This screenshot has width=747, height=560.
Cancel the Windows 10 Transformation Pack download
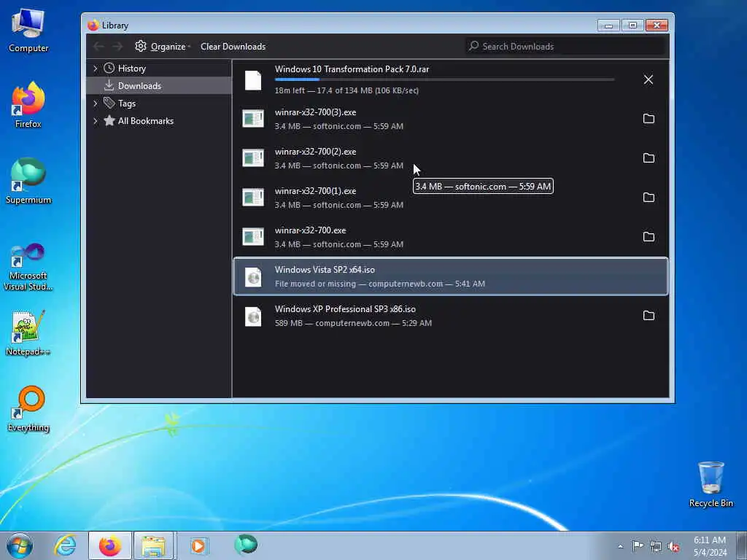(x=649, y=79)
